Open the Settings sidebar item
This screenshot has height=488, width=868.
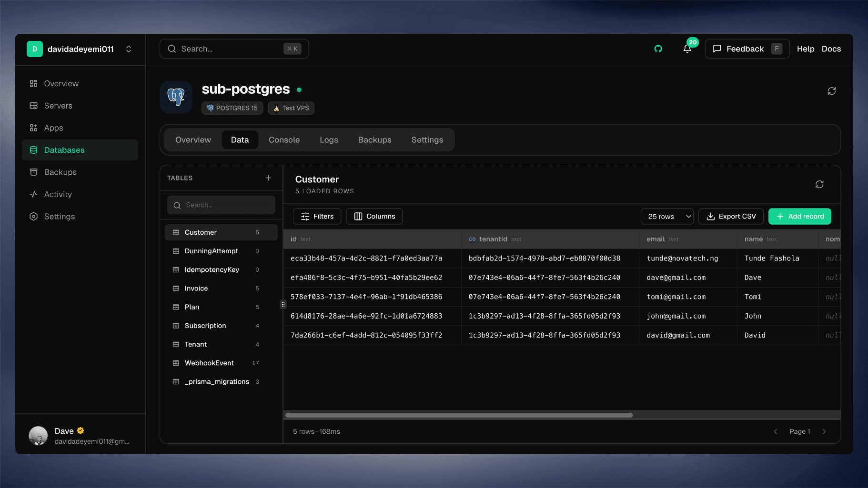pyautogui.click(x=80, y=216)
